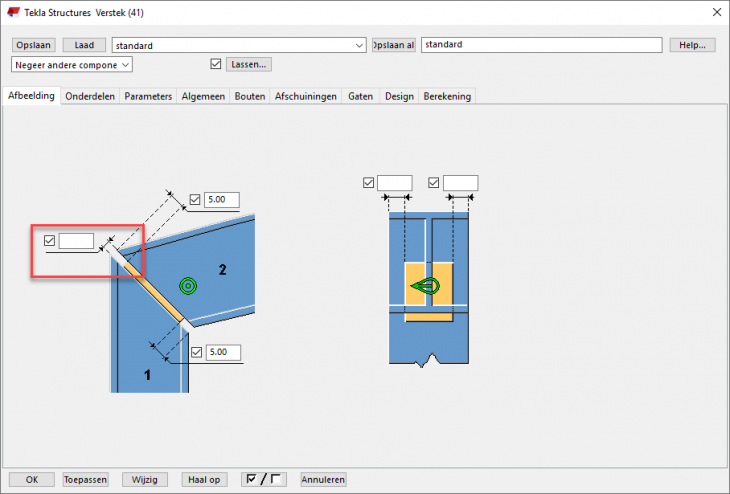Toggle checkbox next to Lassen button

[x=216, y=64]
